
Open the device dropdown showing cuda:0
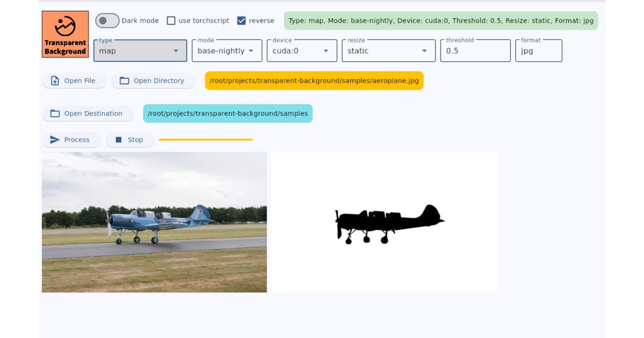[x=302, y=50]
